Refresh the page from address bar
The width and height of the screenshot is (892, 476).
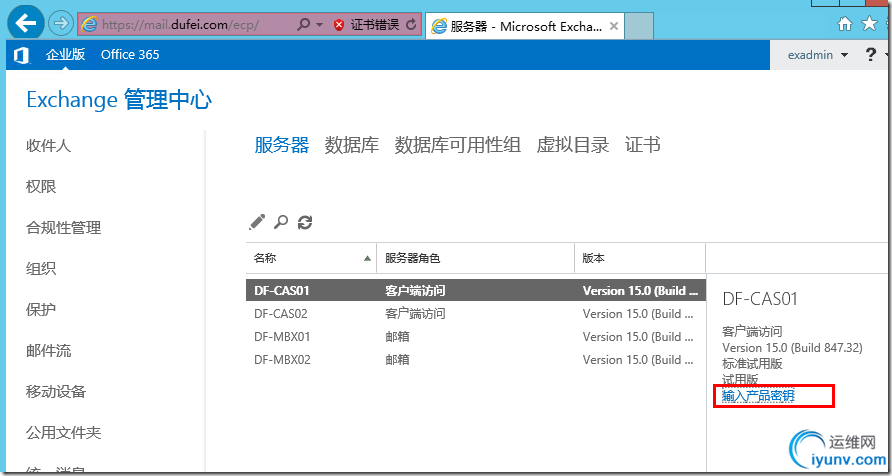pos(411,25)
